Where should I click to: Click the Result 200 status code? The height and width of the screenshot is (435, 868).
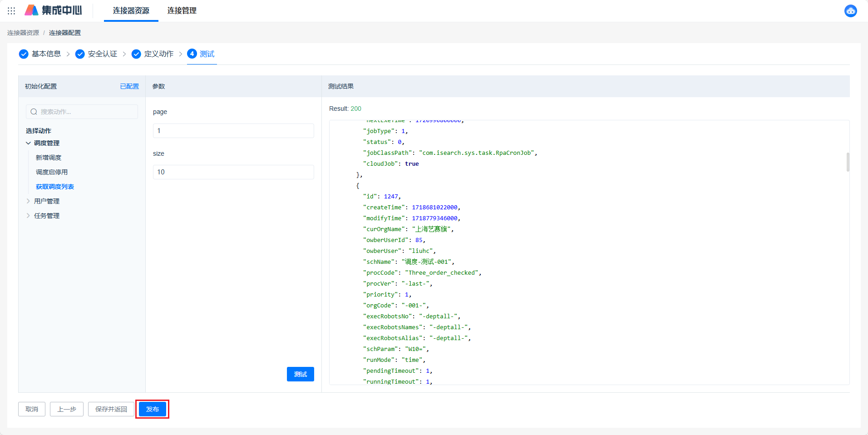point(356,109)
